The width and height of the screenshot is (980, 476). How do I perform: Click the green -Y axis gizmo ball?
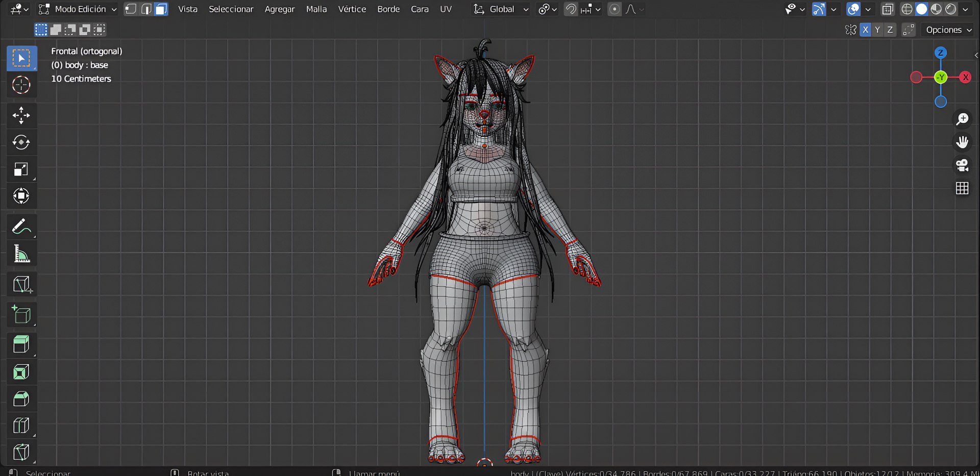coord(941,77)
